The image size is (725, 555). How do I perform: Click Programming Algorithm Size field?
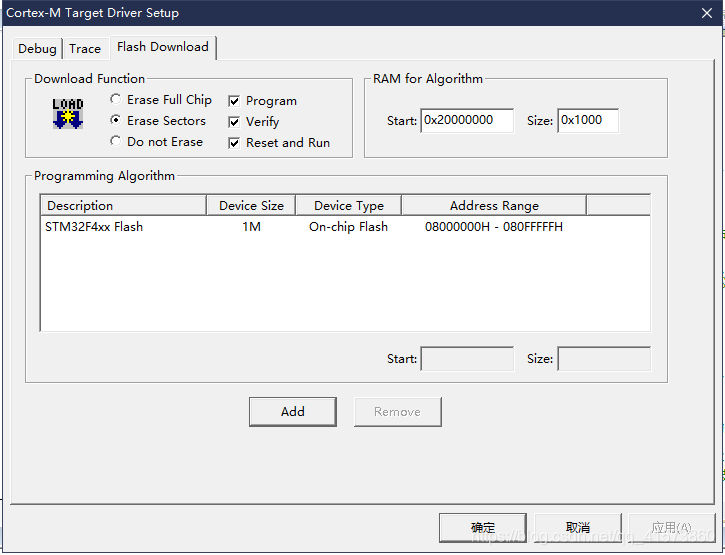pos(604,359)
